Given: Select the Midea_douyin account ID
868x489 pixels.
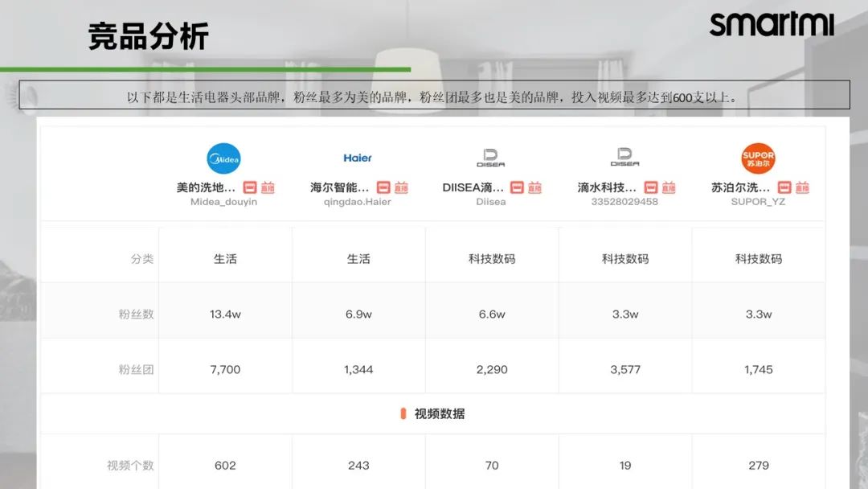Looking at the screenshot, I should [x=223, y=202].
